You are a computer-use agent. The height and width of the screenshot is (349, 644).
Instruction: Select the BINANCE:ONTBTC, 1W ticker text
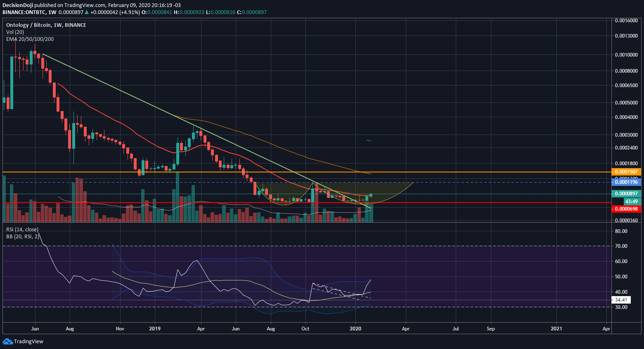[x=29, y=12]
